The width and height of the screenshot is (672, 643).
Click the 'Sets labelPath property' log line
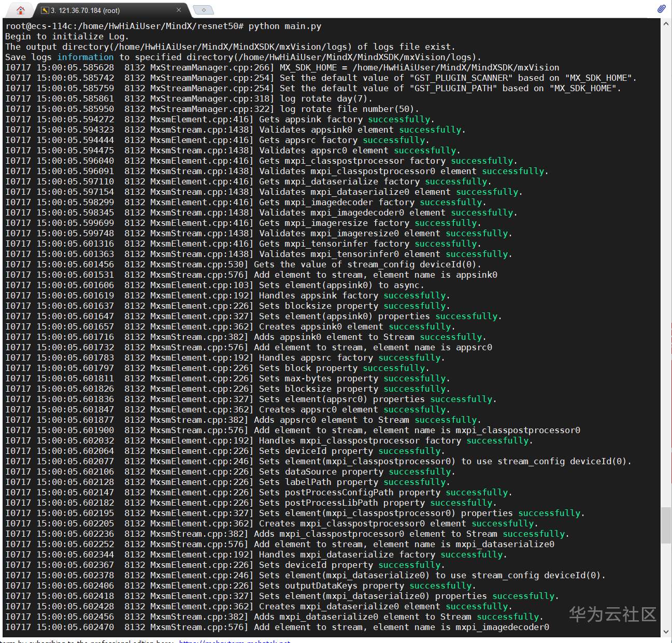pyautogui.click(x=228, y=482)
